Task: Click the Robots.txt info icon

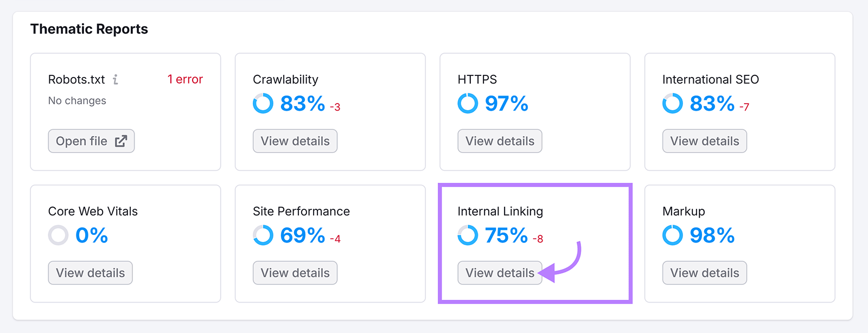Action: (114, 80)
